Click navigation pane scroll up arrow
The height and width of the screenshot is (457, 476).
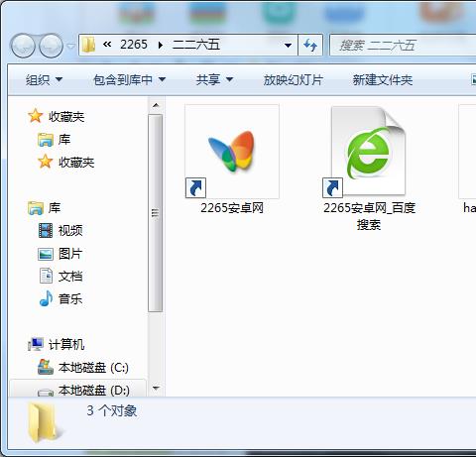point(156,105)
